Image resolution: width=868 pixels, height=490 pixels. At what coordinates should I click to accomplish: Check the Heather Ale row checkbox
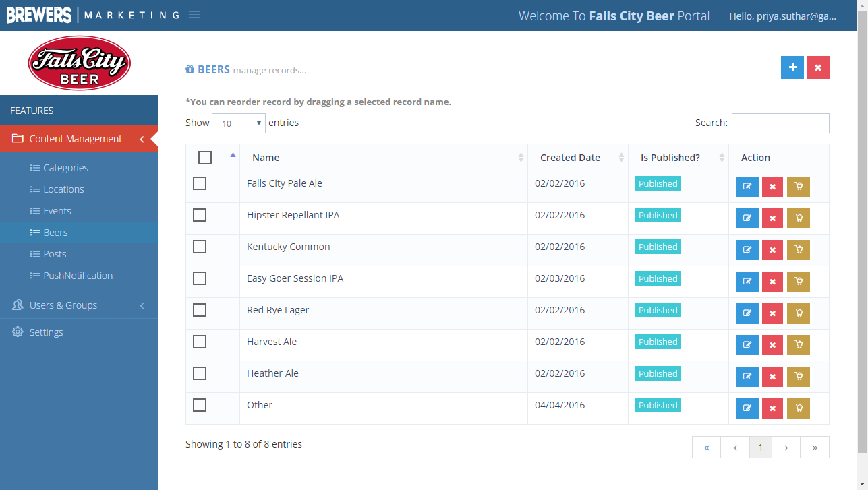(200, 373)
